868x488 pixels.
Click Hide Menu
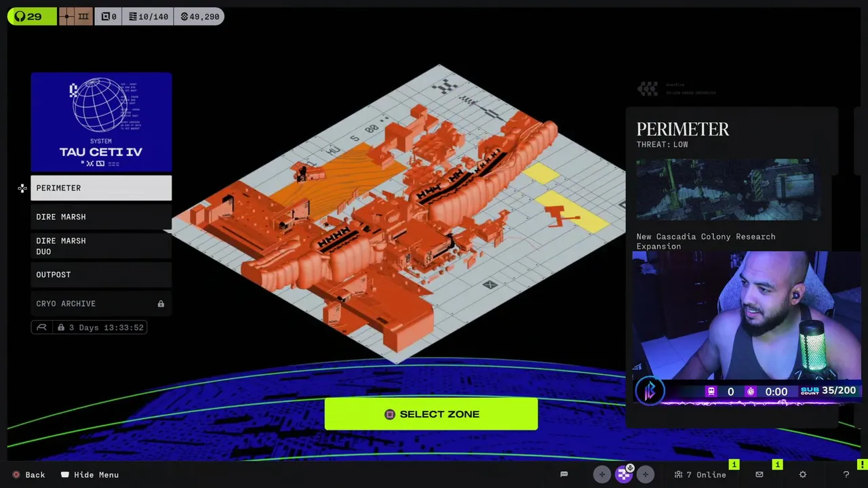[x=90, y=474]
